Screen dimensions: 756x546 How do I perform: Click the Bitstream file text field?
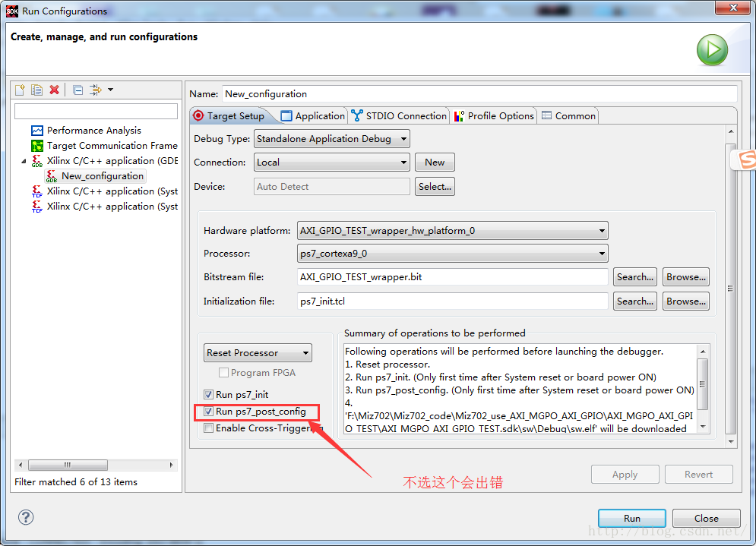[453, 277]
